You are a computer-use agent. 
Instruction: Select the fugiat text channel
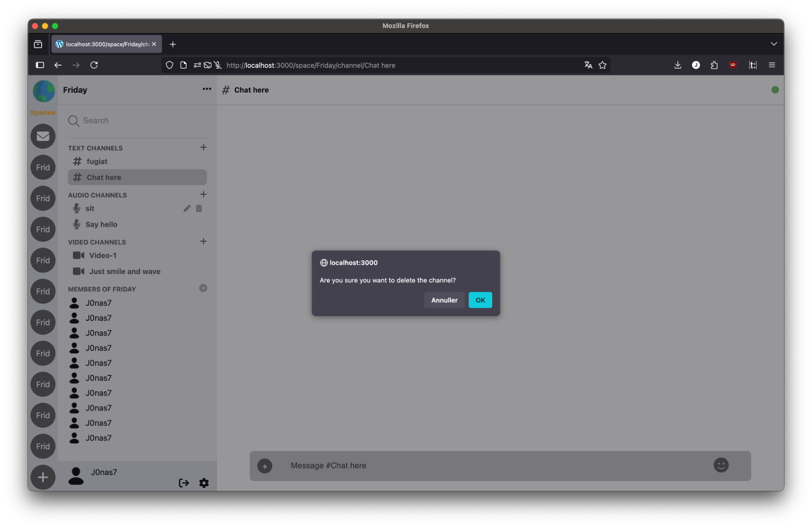(x=97, y=161)
